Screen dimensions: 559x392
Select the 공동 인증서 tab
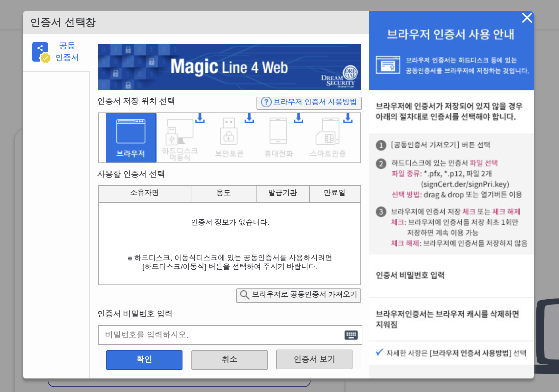tap(56, 53)
